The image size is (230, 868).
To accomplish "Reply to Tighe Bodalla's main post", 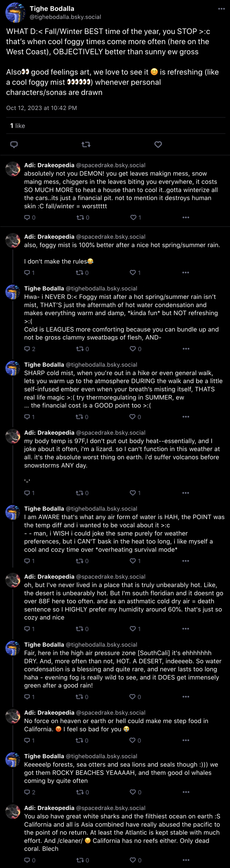I will (x=14, y=145).
